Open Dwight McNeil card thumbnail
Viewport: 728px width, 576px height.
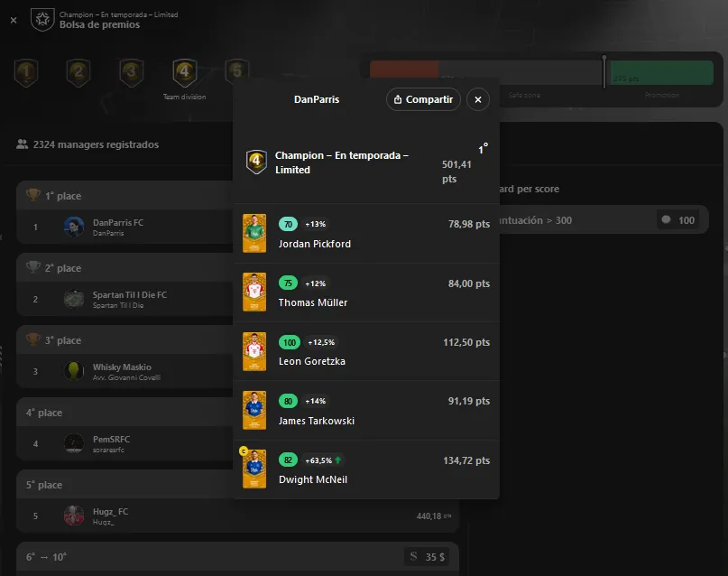point(254,469)
